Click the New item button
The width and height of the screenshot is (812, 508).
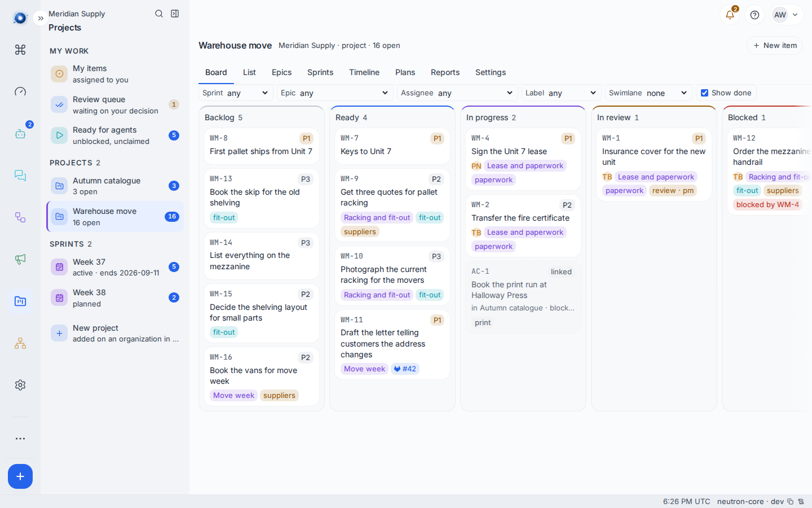(775, 45)
